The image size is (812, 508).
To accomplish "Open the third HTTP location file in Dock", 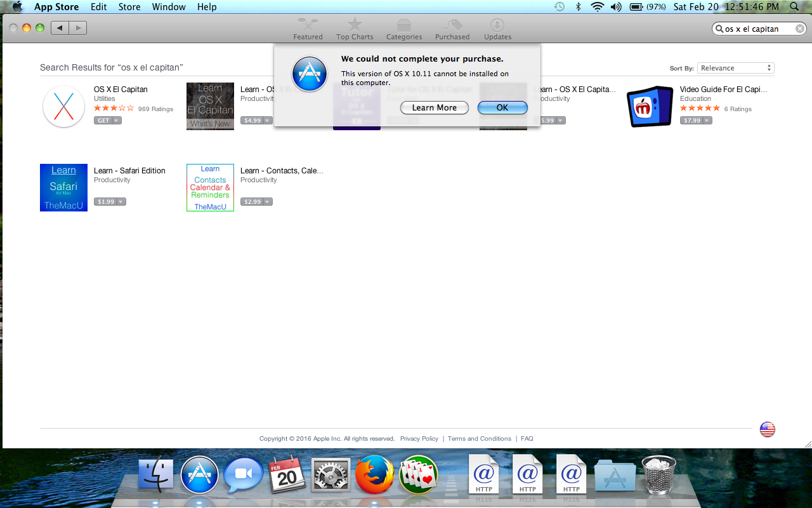I will tap(572, 474).
